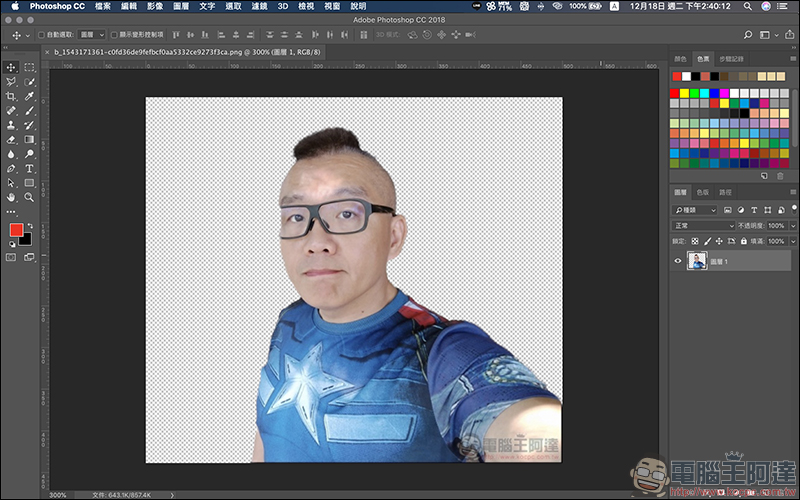Screen dimensions: 800x500
Task: Select the Zoom tool in toolbox
Action: coord(30,197)
